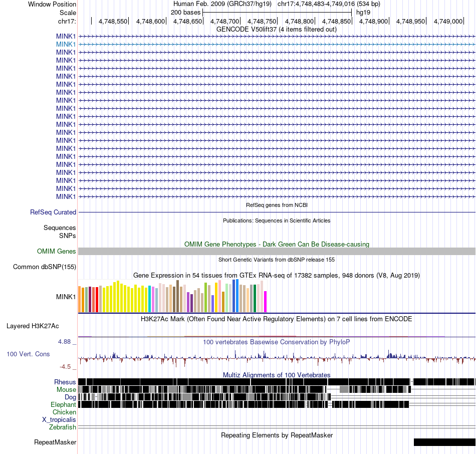This screenshot has height=454, width=476.
Task: Click the Dog alignment label
Action: [x=70, y=397]
